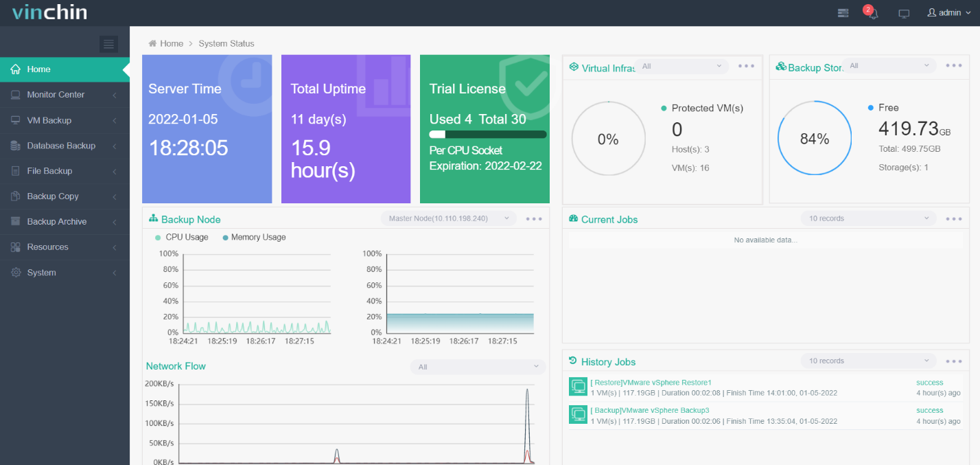Click Home in the breadcrumb path
The height and width of the screenshot is (465, 980).
click(171, 43)
